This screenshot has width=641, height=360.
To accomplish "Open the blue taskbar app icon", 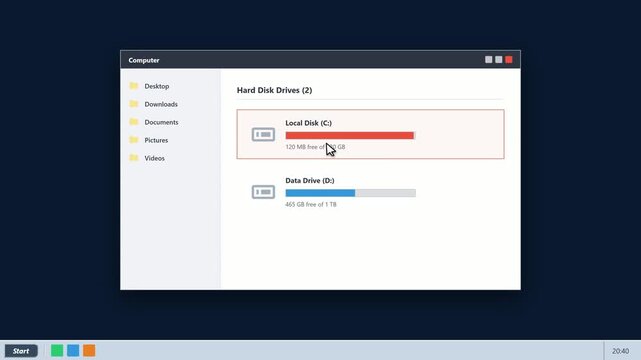I will click(x=73, y=351).
